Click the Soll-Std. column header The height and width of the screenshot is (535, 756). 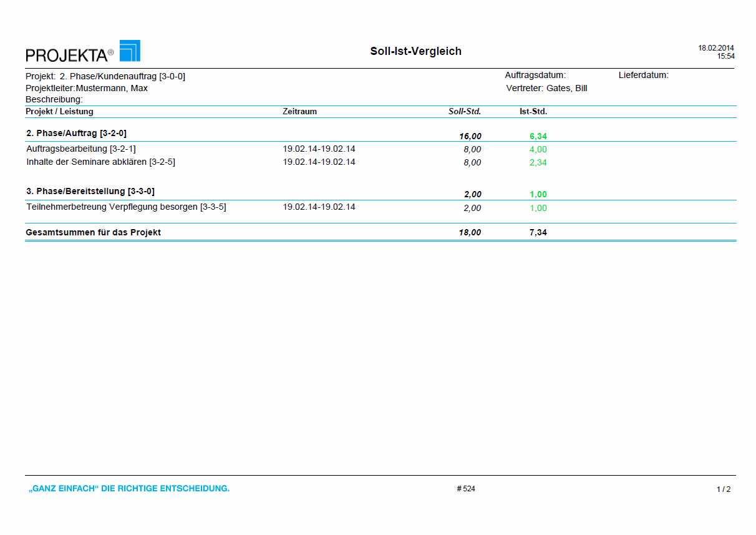(x=465, y=112)
